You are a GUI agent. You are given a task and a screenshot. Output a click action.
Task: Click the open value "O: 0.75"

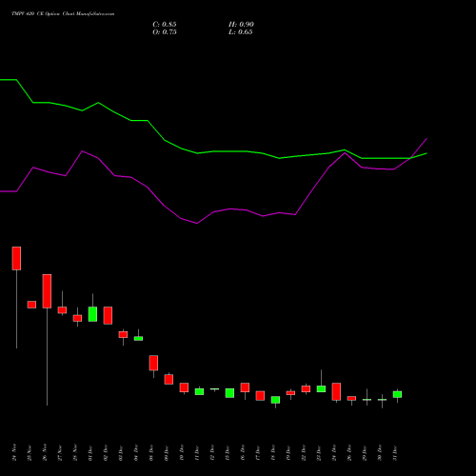tap(165, 32)
